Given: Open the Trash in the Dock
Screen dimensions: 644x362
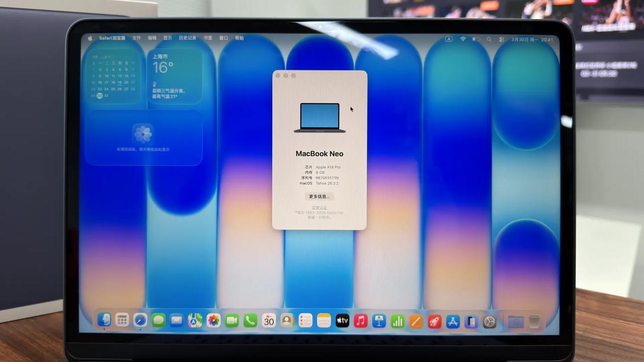Looking at the screenshot, I should click(x=534, y=322).
